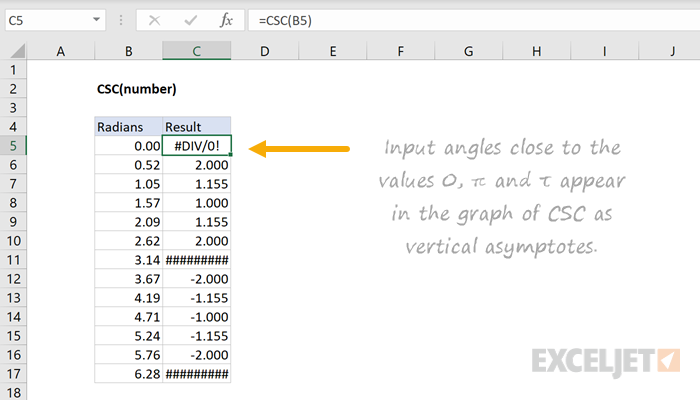Click the enter checkmark formula icon
This screenshot has height=400, width=700.
(x=191, y=20)
